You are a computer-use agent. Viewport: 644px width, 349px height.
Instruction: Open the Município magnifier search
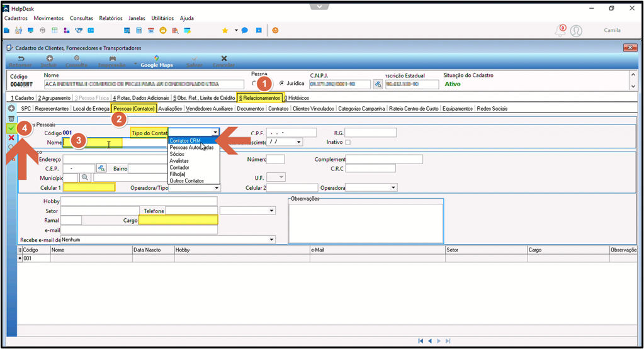point(85,177)
